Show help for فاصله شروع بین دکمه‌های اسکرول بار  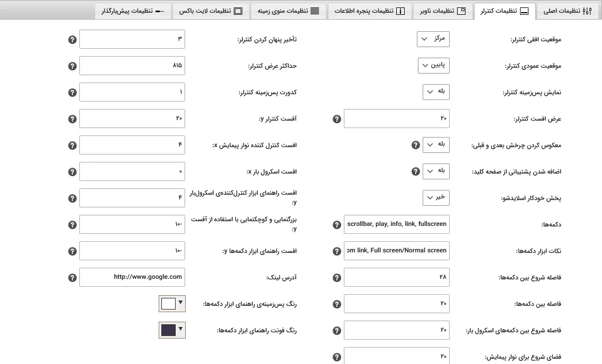click(x=336, y=331)
